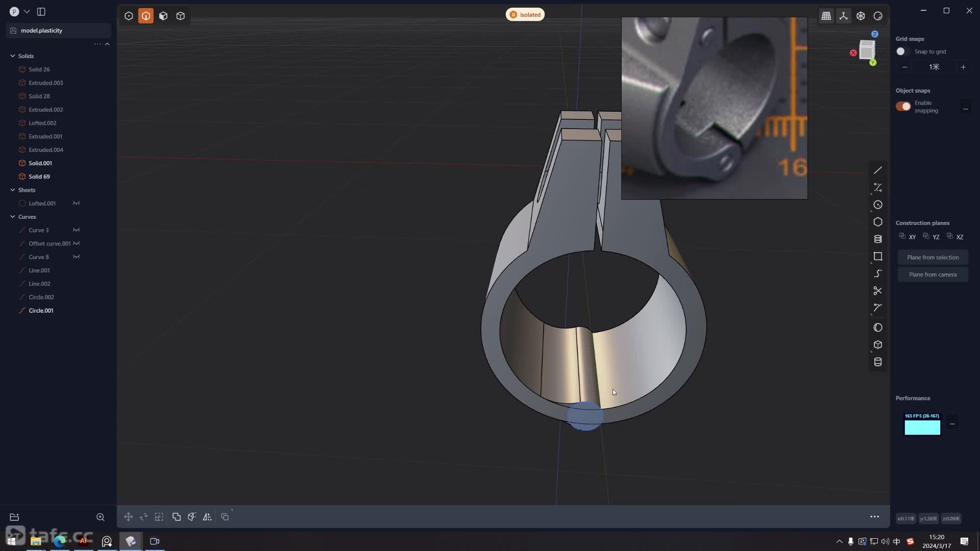Open the model.plasticity file tab

(x=59, y=31)
